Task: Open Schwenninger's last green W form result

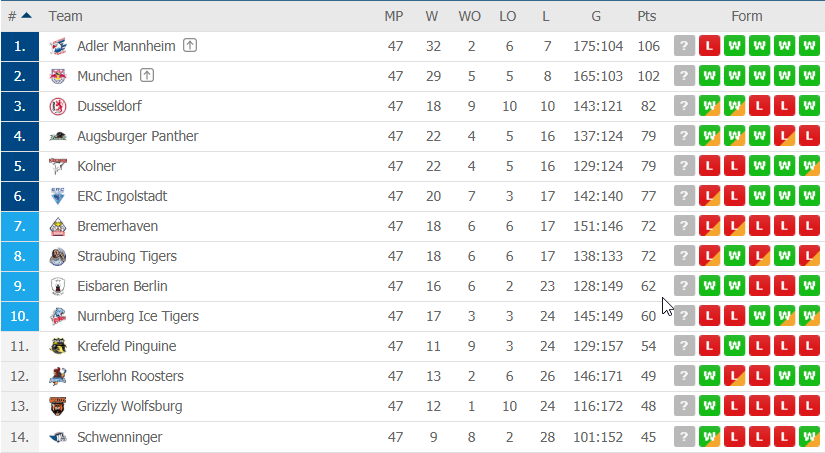Action: tap(809, 437)
